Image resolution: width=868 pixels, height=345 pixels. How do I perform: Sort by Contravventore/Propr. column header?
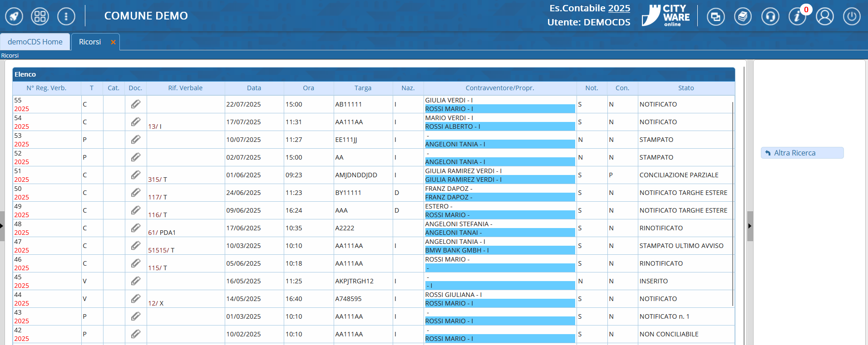[500, 88]
